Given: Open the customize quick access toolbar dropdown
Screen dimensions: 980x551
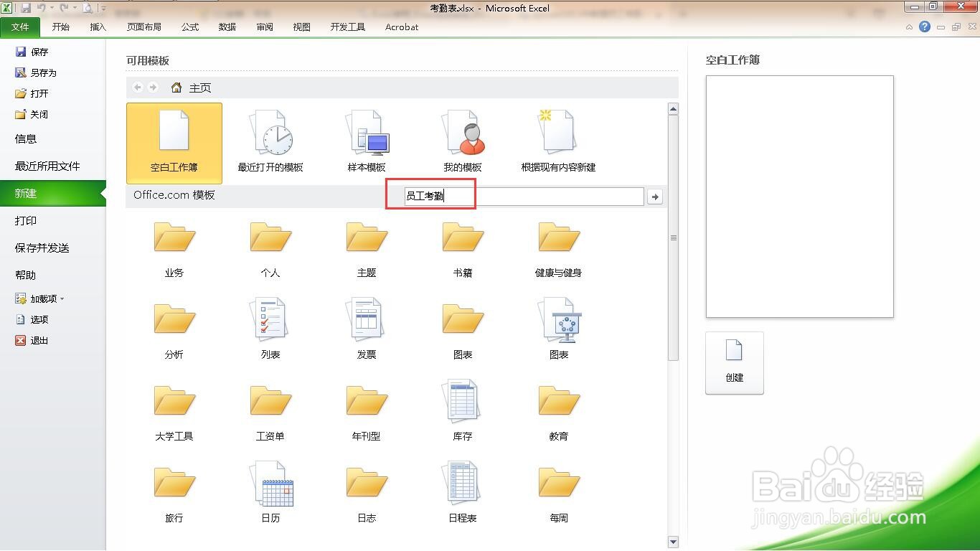Looking at the screenshot, I should [103, 9].
